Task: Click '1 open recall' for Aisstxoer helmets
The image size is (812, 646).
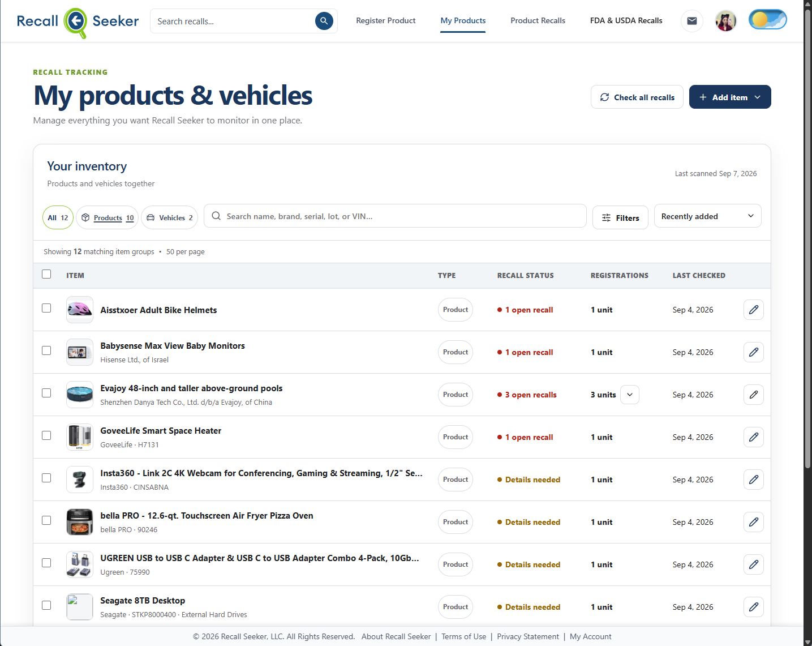Action: coord(525,310)
